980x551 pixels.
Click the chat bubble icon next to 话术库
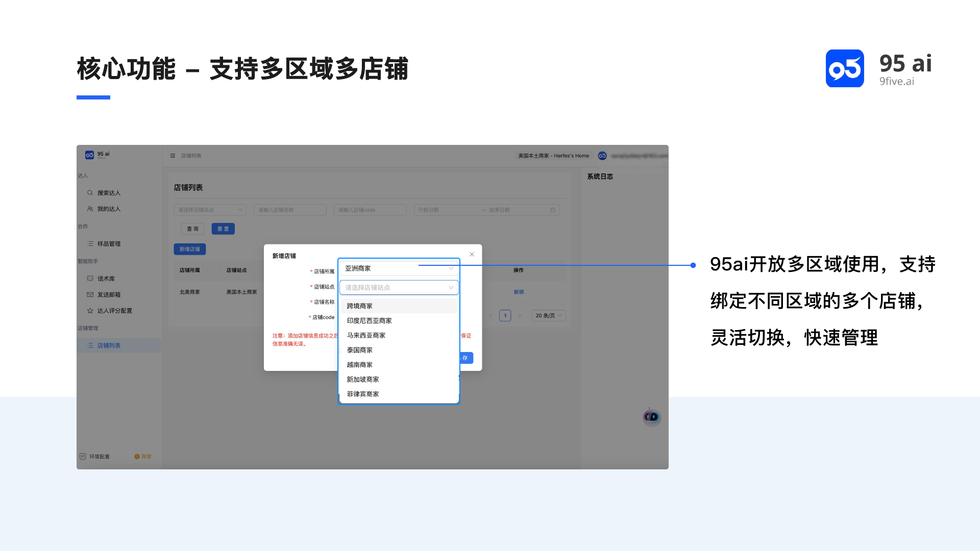90,279
